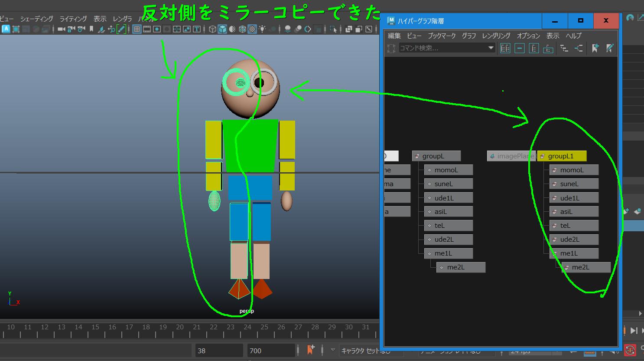Click frame 24 on the timeline
Viewport: 644px width, 361px height.
point(247,327)
